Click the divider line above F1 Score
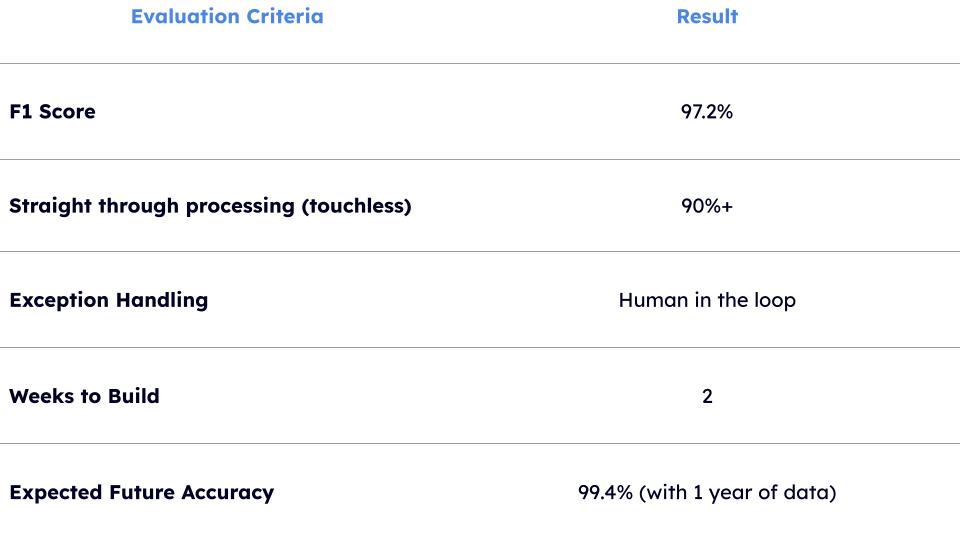The image size is (960, 540). click(x=480, y=64)
